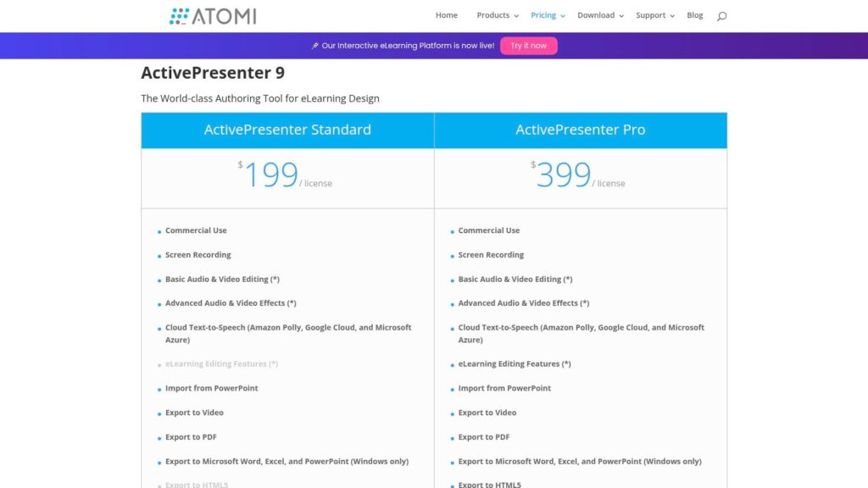Click Support in the navigation bar
The height and width of the screenshot is (488, 868).
click(650, 15)
